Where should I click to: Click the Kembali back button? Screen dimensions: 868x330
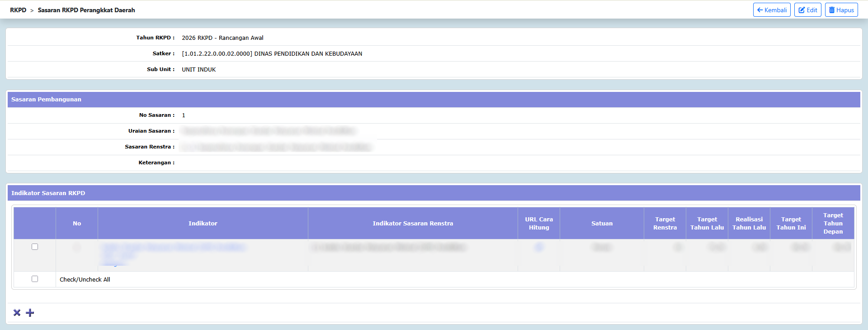[x=771, y=10]
